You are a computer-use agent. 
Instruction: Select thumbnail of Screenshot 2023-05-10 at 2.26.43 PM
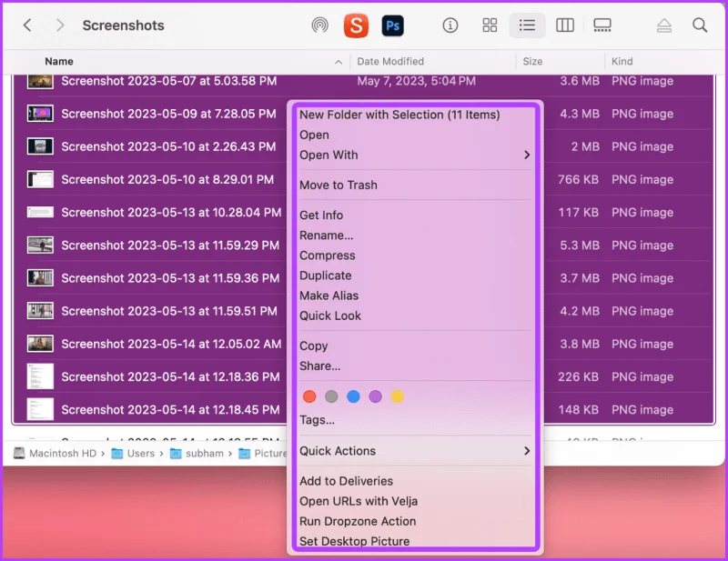pos(40,146)
